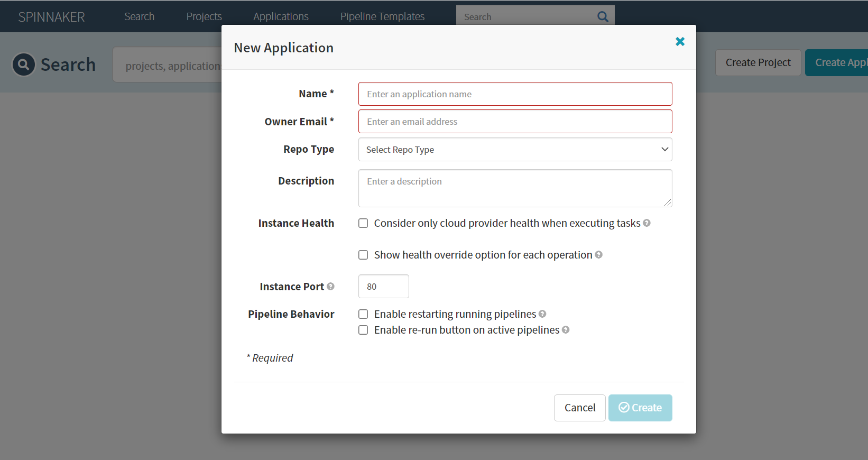Click the magnifier icon in top search bar
Viewport: 868px width, 460px height.
point(603,16)
